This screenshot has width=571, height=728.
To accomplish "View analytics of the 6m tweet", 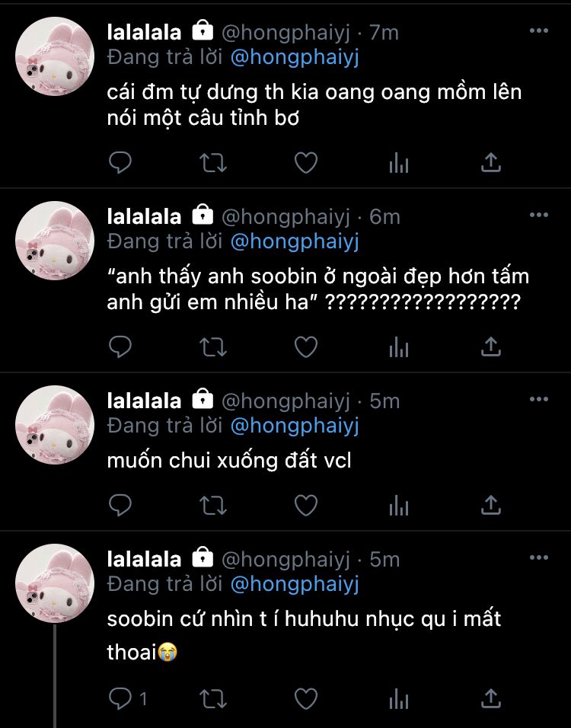I will tap(399, 347).
